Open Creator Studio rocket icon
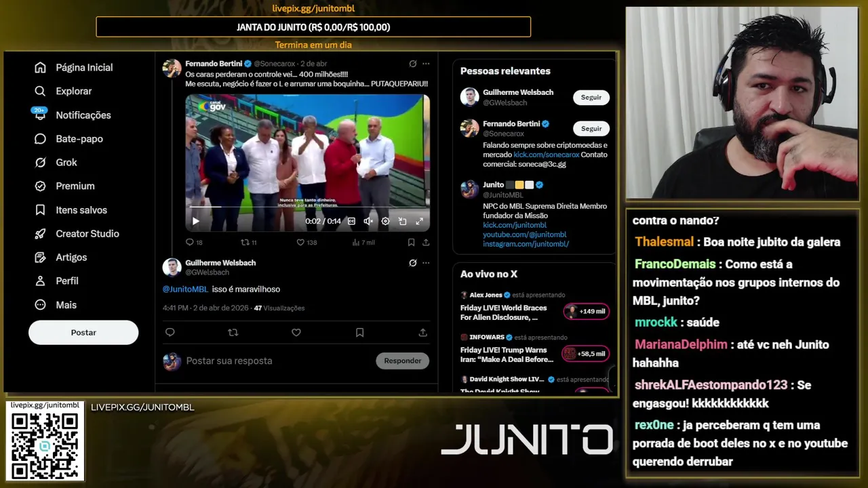The image size is (868, 488). (40, 234)
